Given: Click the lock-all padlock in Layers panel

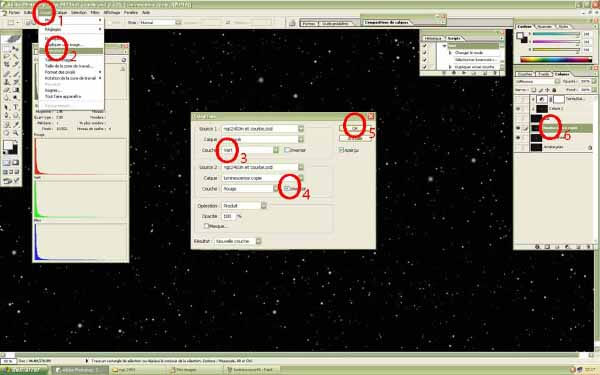Looking at the screenshot, I should point(554,90).
